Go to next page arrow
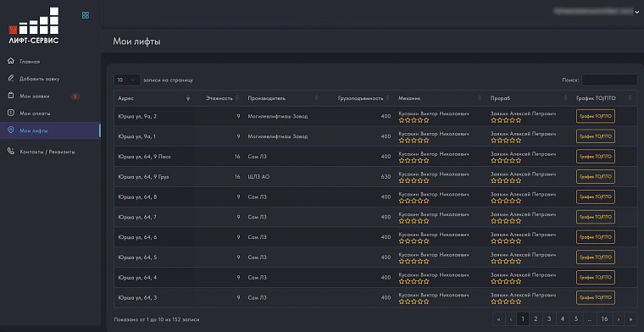The image size is (644, 332). point(618,318)
